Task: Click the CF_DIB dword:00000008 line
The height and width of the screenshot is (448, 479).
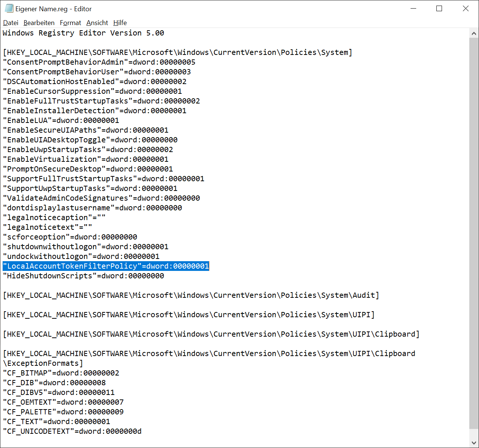Action: [54, 383]
